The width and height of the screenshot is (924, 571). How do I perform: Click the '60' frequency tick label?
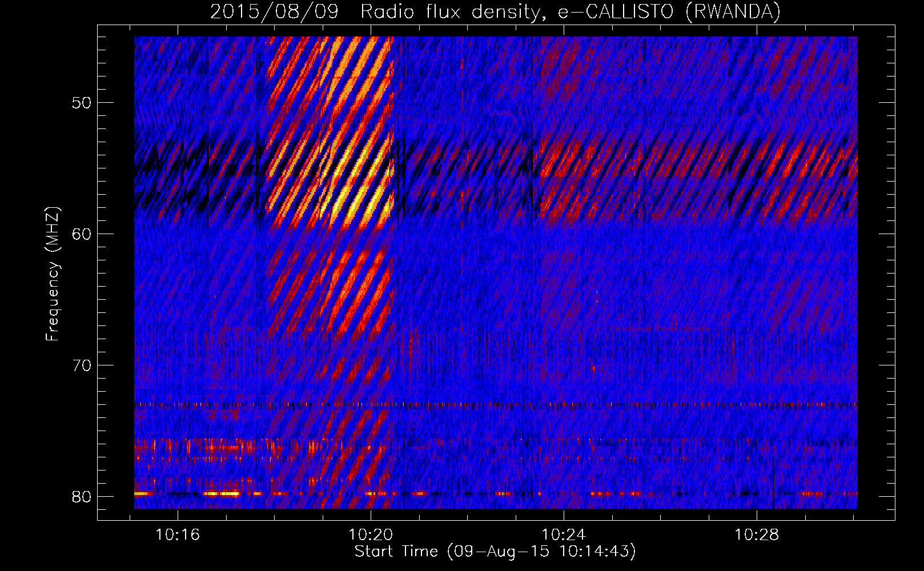coord(82,234)
